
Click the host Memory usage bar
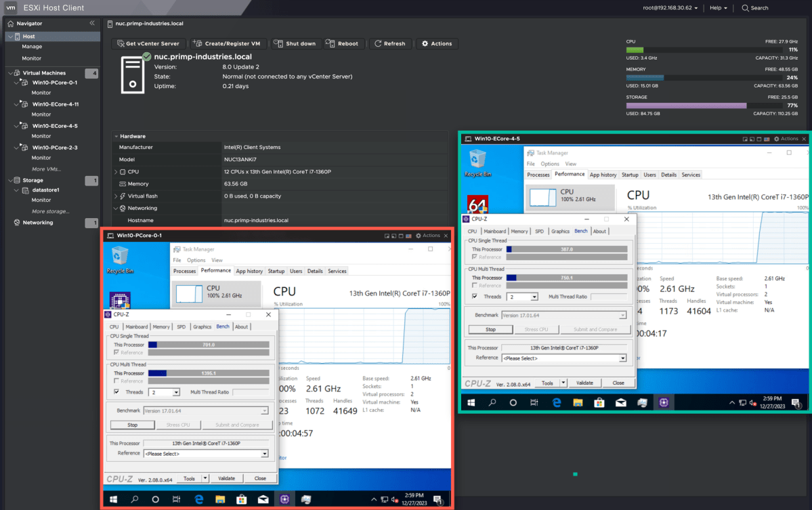tap(704, 78)
